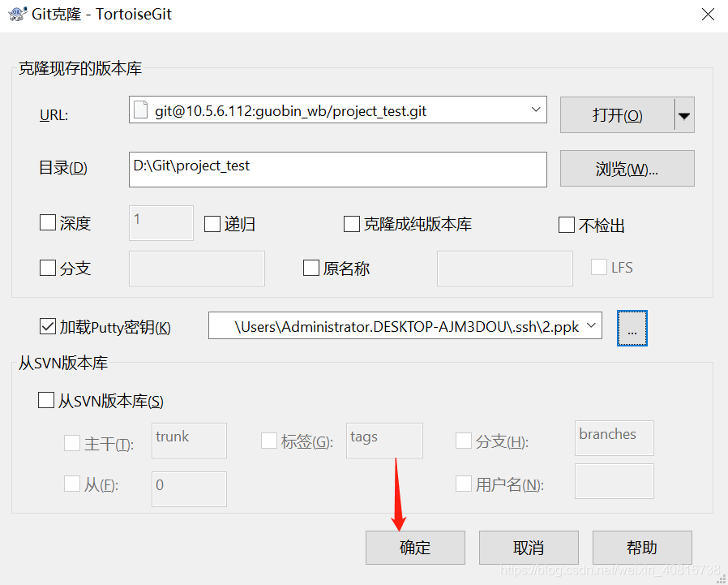The image size is (728, 585).
Task: Click the "..." browse icon next to Putty key path
Action: point(632,328)
